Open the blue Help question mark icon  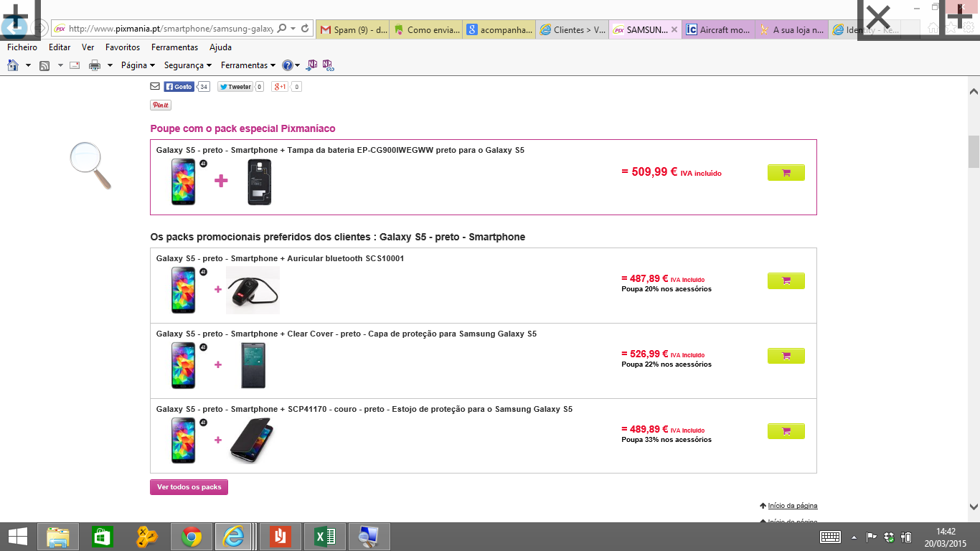(x=287, y=65)
